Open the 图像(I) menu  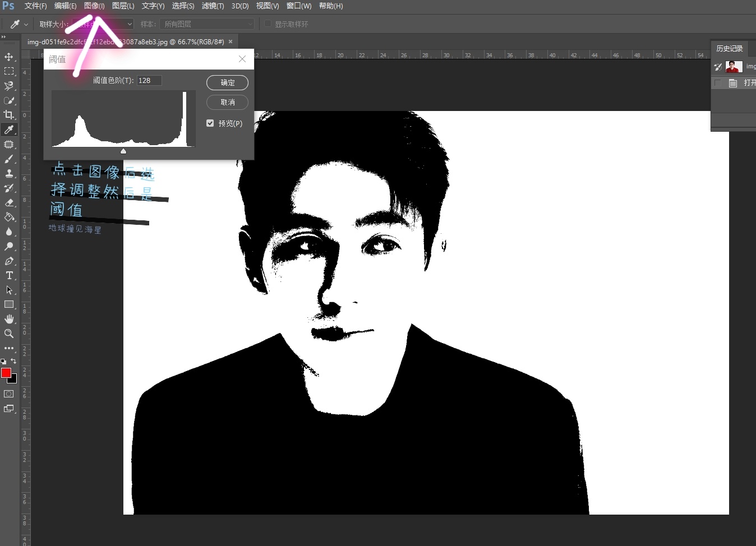[94, 6]
